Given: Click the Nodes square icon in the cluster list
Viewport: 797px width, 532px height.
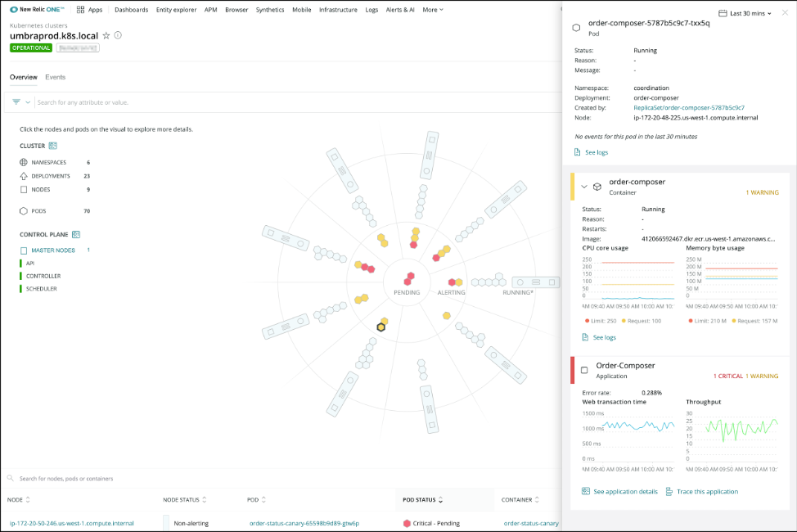Looking at the screenshot, I should [x=24, y=190].
